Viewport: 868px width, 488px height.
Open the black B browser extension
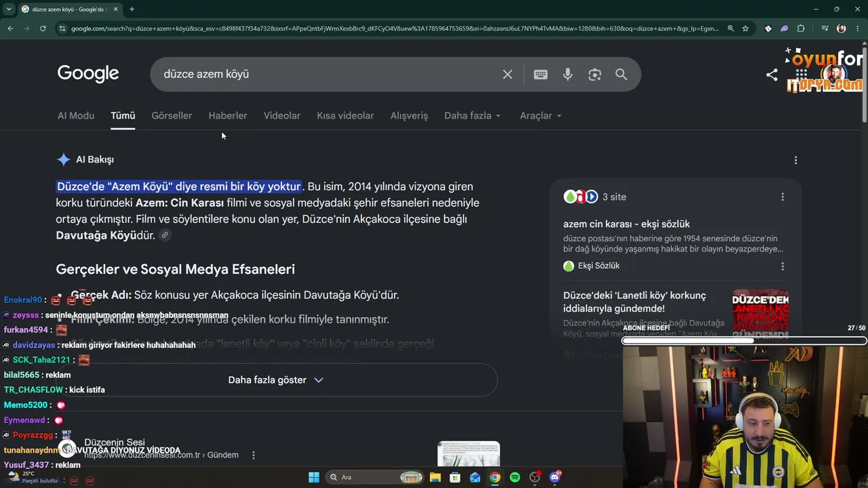pos(768,28)
